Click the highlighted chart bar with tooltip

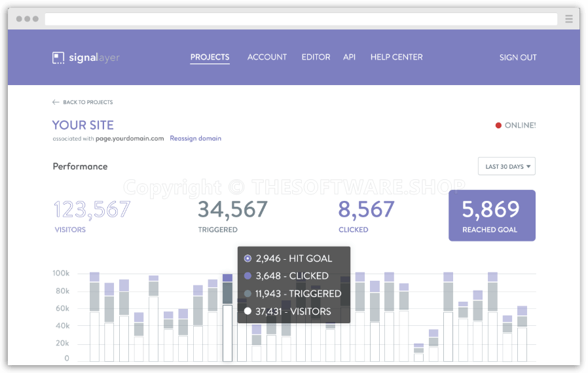[x=227, y=317]
